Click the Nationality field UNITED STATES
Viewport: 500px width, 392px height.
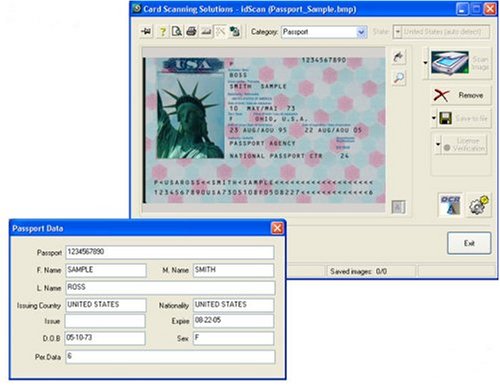pos(234,305)
